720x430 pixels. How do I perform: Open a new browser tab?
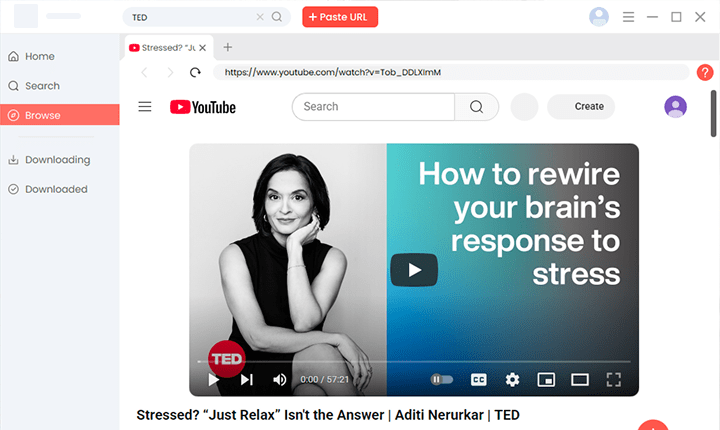click(227, 47)
